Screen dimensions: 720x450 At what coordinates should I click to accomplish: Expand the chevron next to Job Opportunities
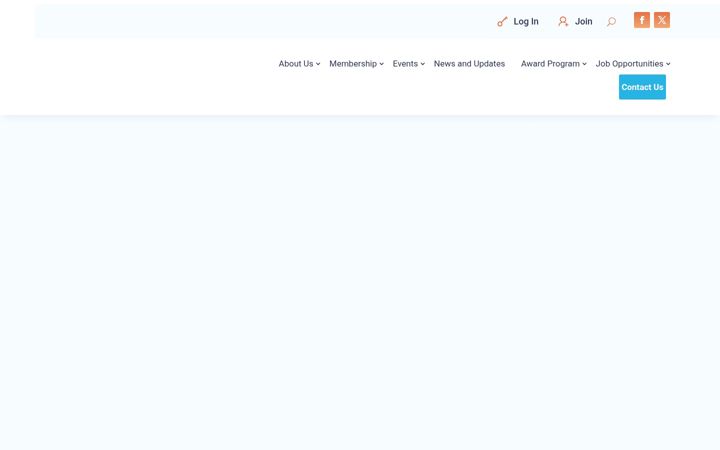click(668, 64)
